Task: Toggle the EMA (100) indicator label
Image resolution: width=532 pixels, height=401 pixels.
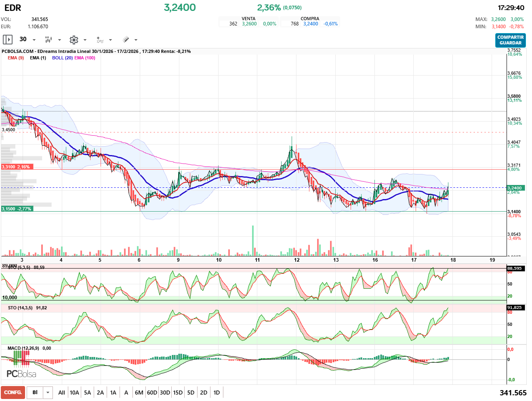Action: [85, 58]
